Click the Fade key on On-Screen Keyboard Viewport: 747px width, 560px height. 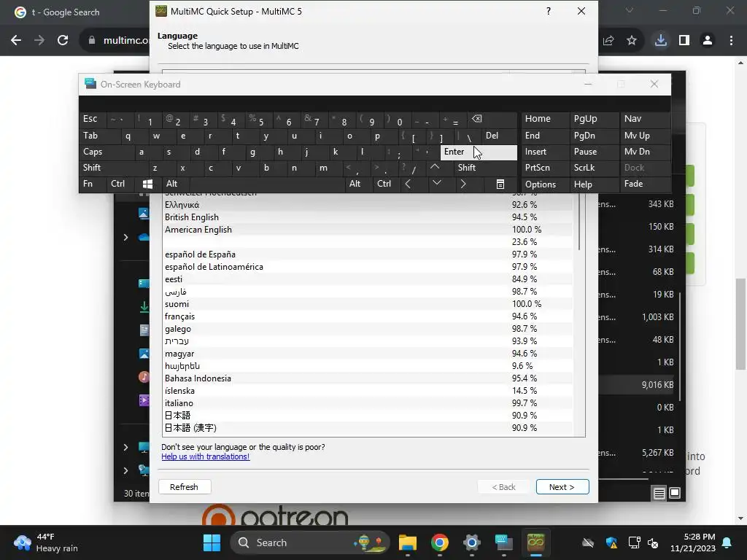645,184
